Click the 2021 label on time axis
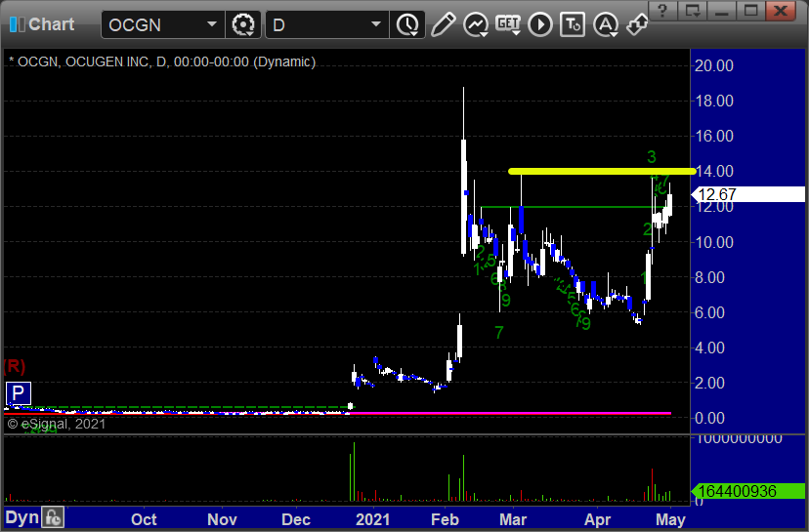This screenshot has height=532, width=809. pyautogui.click(x=372, y=519)
